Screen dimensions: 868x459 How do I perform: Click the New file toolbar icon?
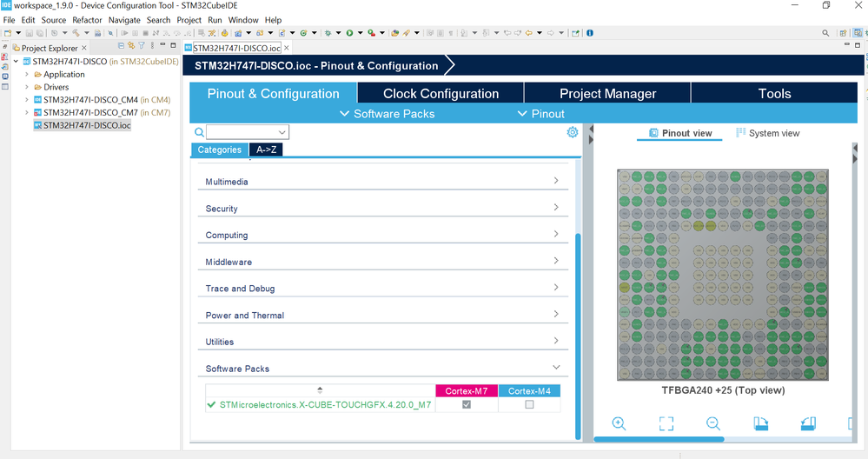click(x=8, y=33)
